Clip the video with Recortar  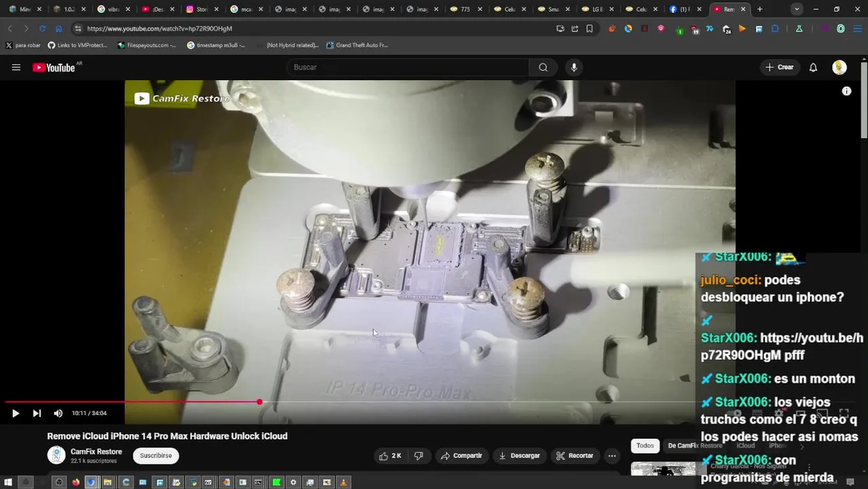(575, 456)
